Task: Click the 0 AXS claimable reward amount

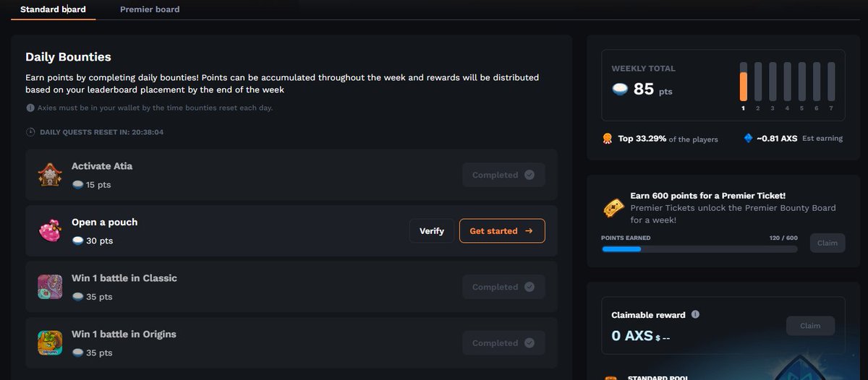Action: [632, 336]
